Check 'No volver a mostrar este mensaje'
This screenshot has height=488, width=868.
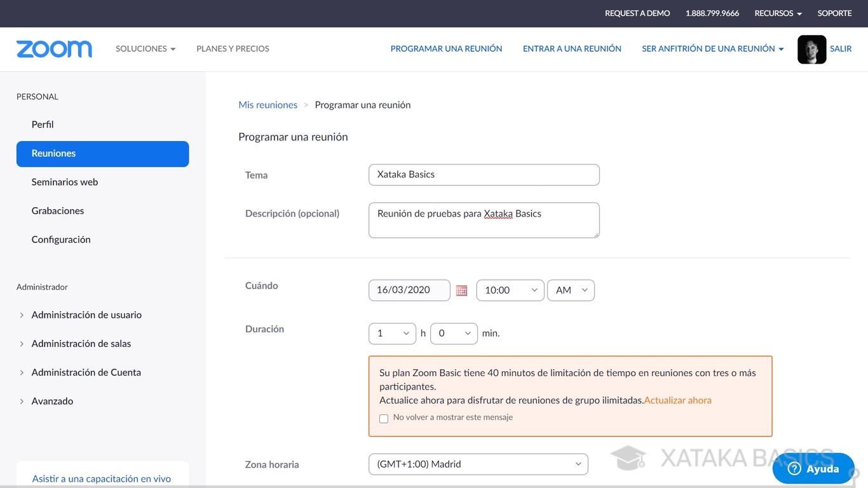(x=384, y=418)
